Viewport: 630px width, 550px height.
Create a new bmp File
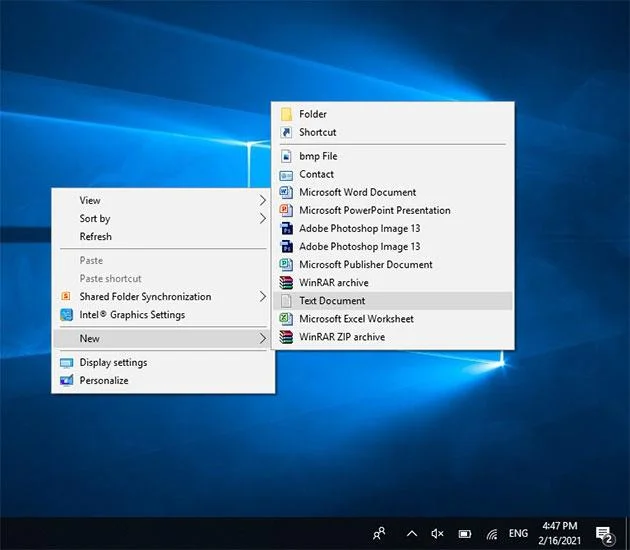393,156
